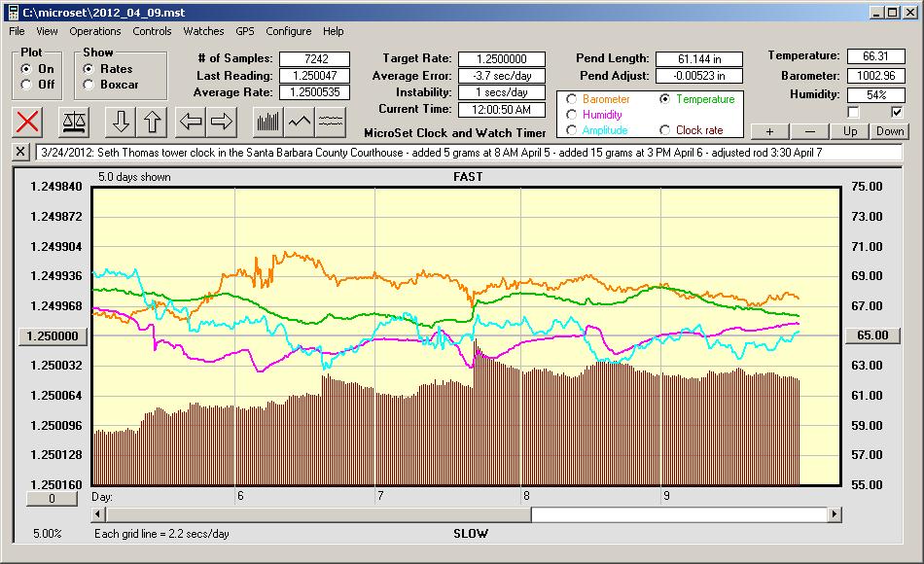Click the 0 button below left axis
The height and width of the screenshot is (564, 924).
coord(52,499)
